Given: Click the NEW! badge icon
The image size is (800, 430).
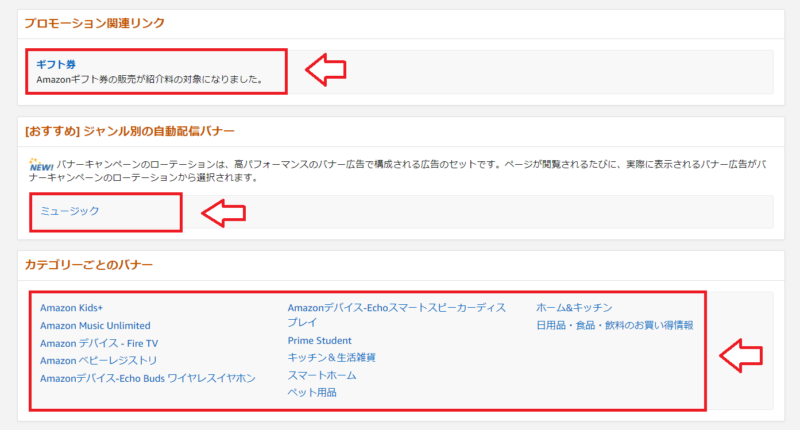Looking at the screenshot, I should 41,165.
